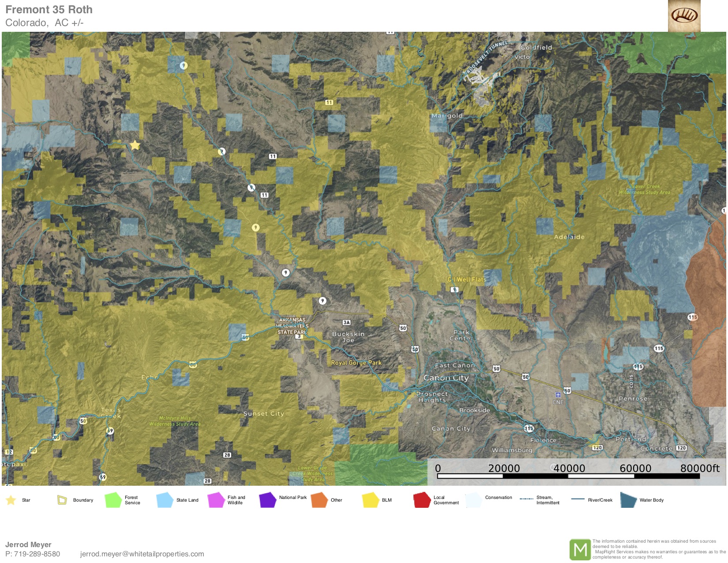Click the River/Creek legend line symbol

(x=578, y=499)
